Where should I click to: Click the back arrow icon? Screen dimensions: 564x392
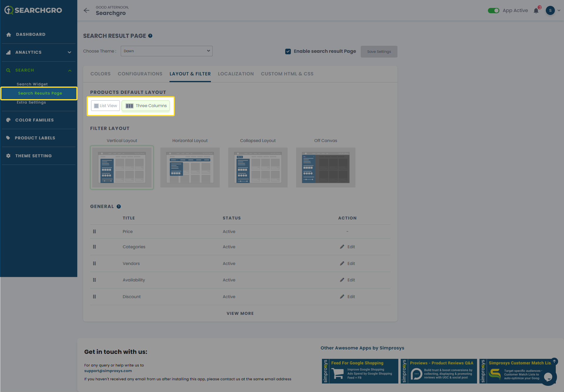tap(86, 11)
